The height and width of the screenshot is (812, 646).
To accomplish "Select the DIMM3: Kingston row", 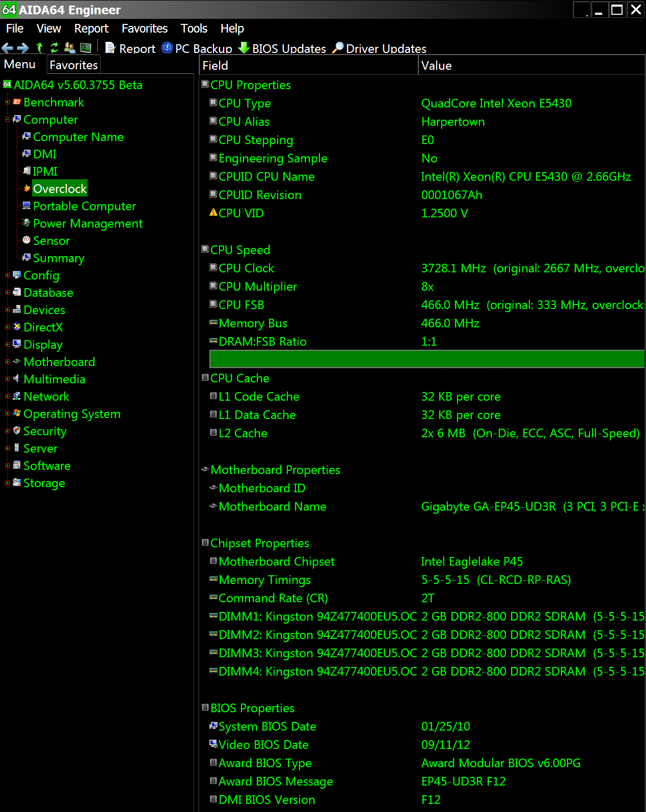I will tap(427, 653).
